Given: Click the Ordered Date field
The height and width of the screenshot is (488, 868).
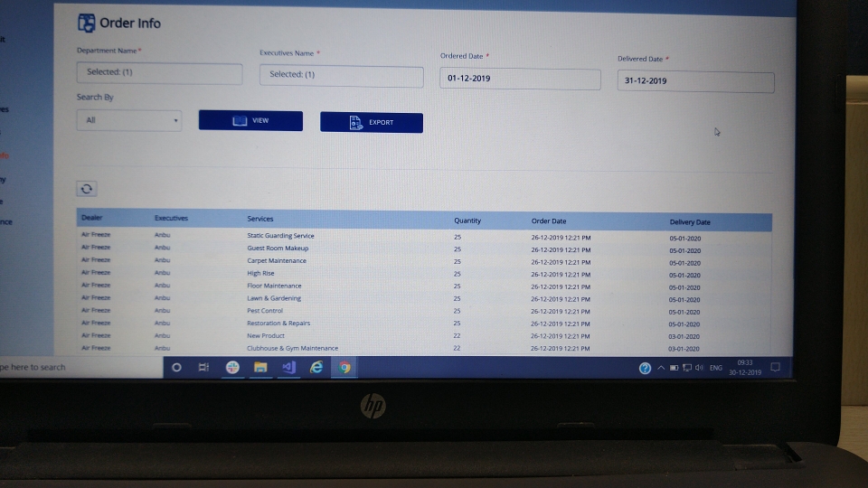Looking at the screenshot, I should click(520, 80).
